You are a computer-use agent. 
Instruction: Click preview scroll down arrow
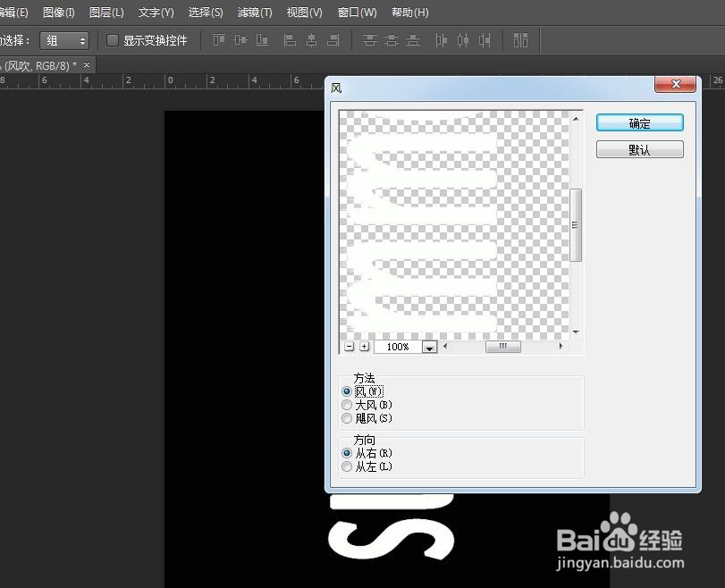click(576, 332)
